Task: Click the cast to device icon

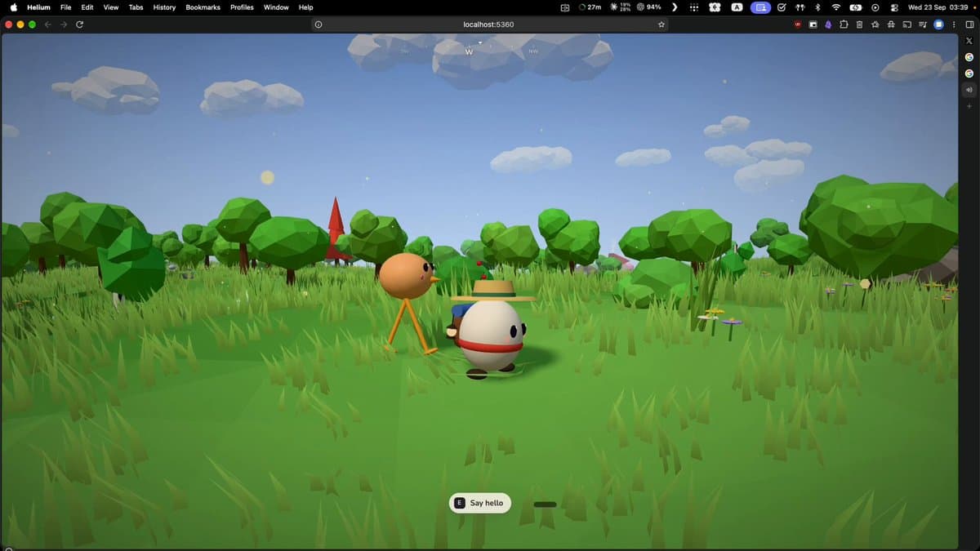Action: [907, 24]
